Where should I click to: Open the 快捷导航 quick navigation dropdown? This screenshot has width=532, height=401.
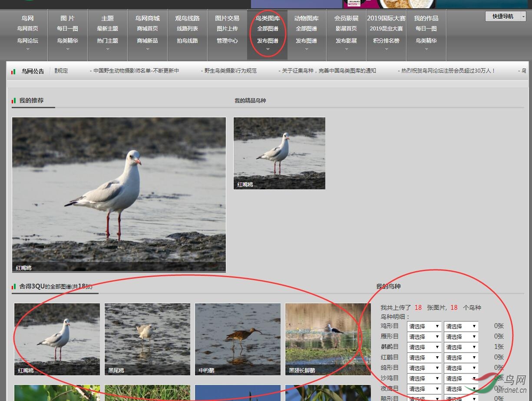pyautogui.click(x=505, y=17)
